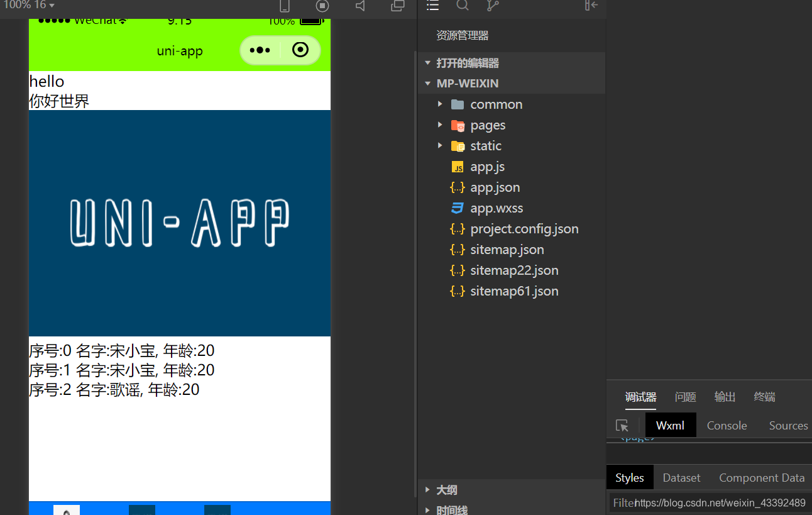This screenshot has height=515, width=812.
Task: Expand the 时间线 timeline section
Action: [x=512, y=509]
